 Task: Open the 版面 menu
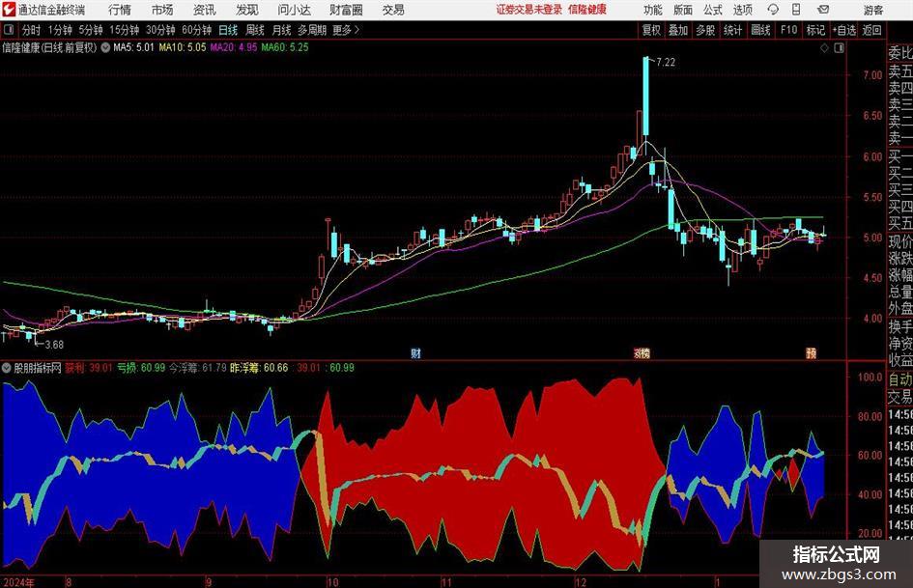click(x=682, y=10)
